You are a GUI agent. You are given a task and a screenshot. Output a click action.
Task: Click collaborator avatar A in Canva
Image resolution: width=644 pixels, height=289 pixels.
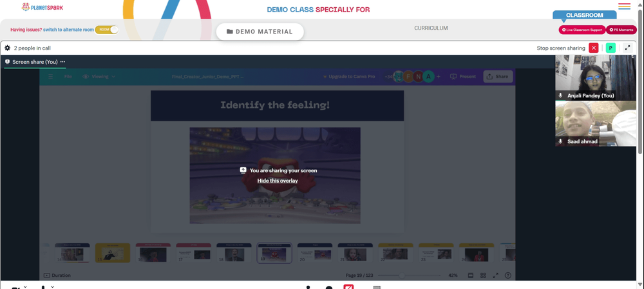[429, 77]
